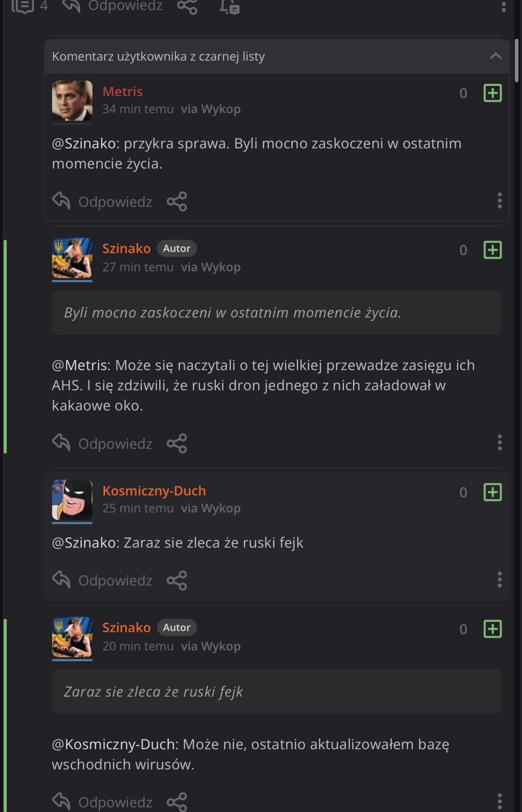Share Kosmiczny-Duch's comment
The width and height of the screenshot is (522, 812).
(177, 580)
